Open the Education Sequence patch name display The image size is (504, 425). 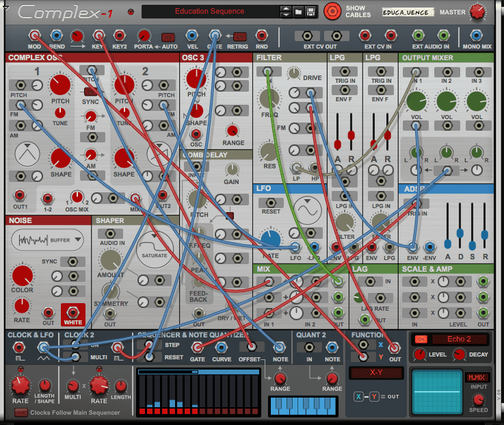[x=209, y=12]
